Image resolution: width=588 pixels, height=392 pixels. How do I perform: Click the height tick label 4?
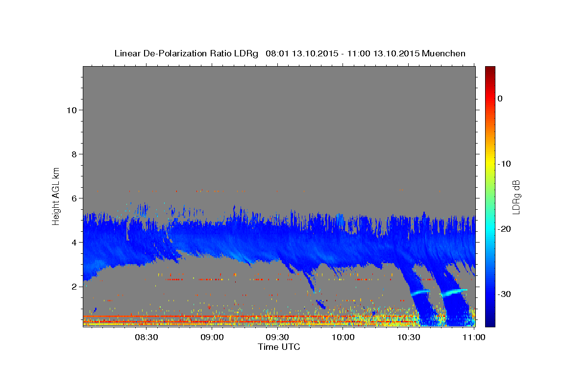pyautogui.click(x=74, y=243)
